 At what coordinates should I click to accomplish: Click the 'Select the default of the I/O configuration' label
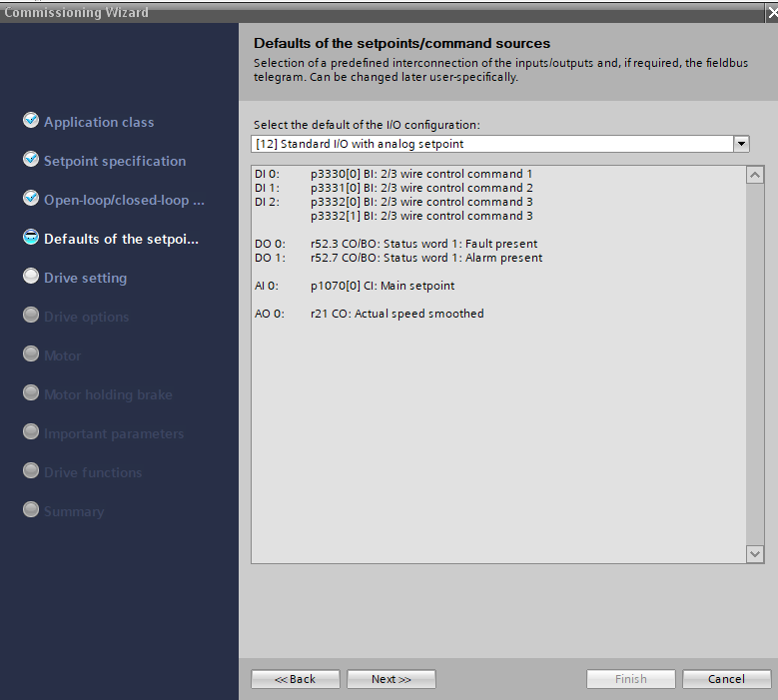[367, 125]
